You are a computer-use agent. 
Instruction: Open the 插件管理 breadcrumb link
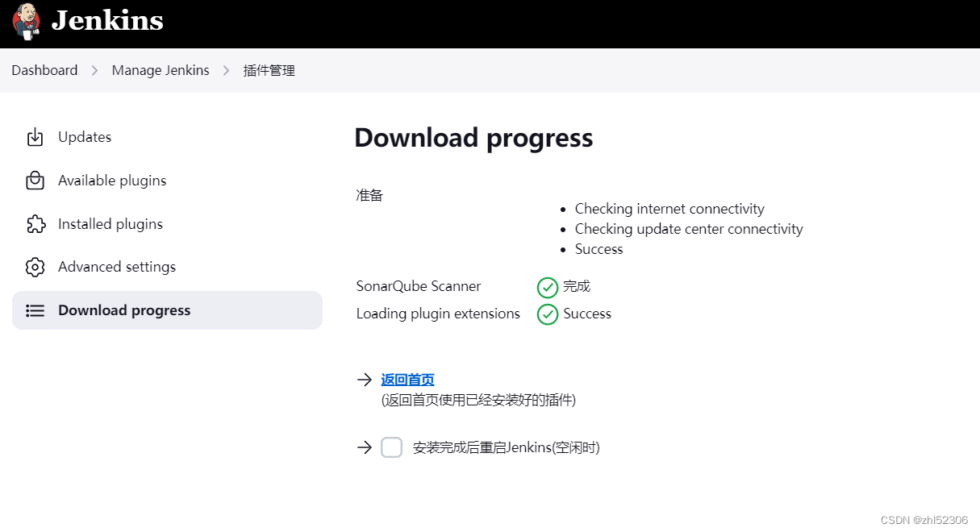pos(269,71)
